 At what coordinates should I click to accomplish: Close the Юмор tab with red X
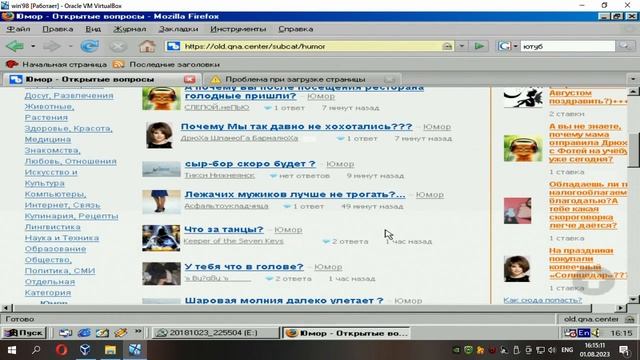pos(189,79)
